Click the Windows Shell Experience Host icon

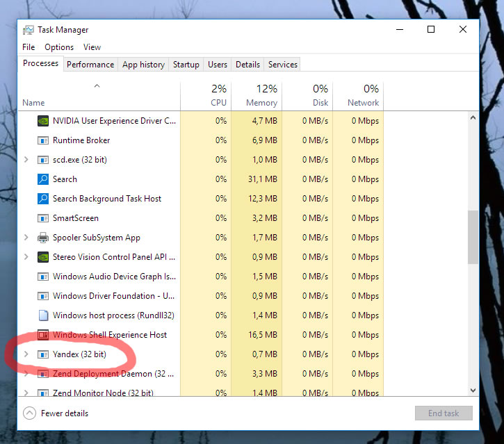click(x=42, y=335)
